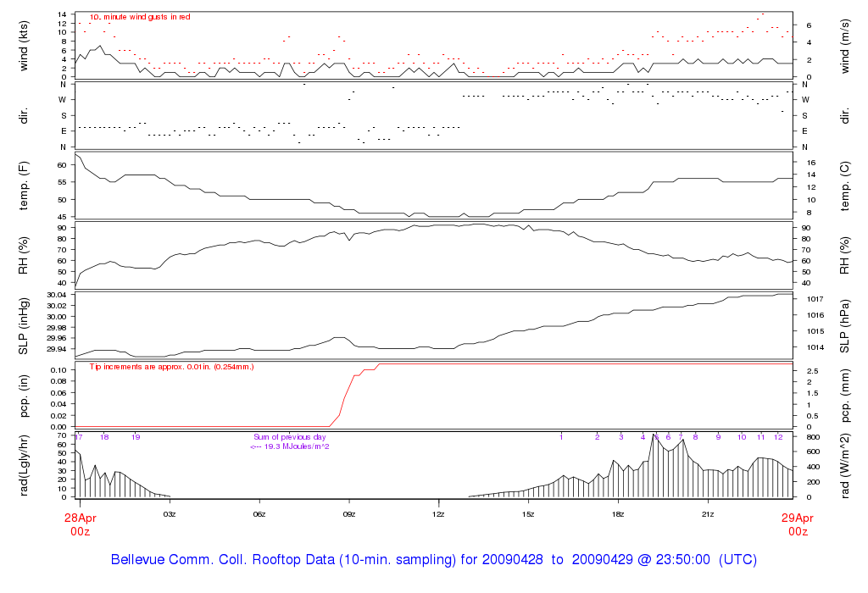Select the 'SLP (inHg)' axis label
Viewport: 868px width, 593px height.
click(x=24, y=326)
